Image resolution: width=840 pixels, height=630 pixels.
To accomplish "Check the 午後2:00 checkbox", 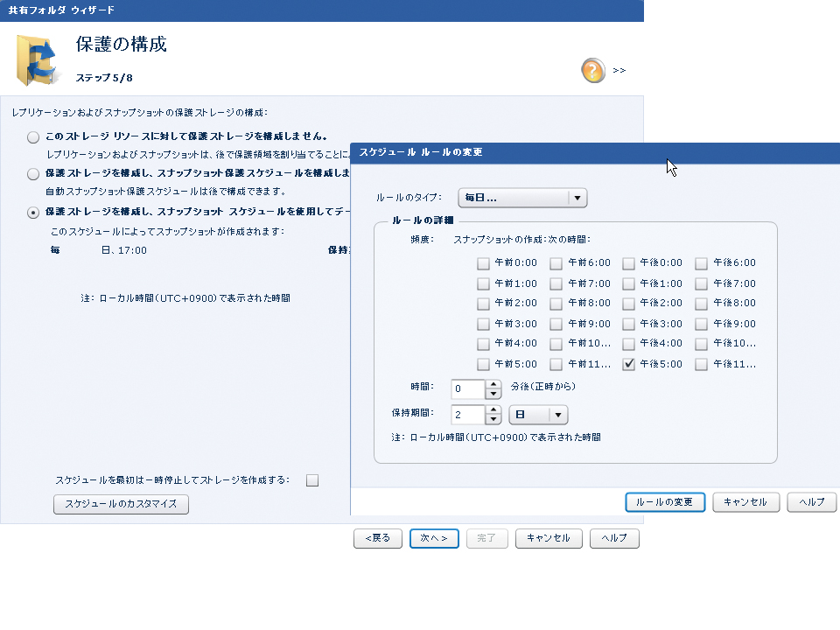I will coord(629,304).
